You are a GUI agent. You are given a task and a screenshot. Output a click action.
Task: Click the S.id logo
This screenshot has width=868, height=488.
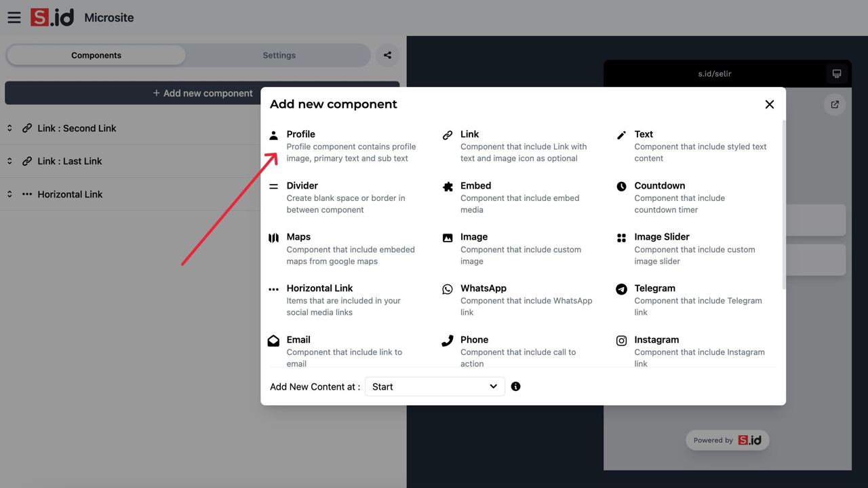(x=52, y=18)
